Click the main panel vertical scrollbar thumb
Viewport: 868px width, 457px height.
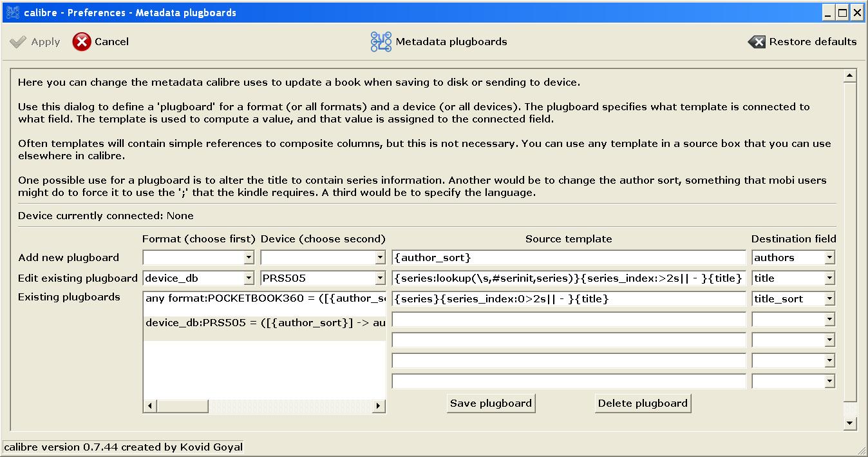click(850, 242)
